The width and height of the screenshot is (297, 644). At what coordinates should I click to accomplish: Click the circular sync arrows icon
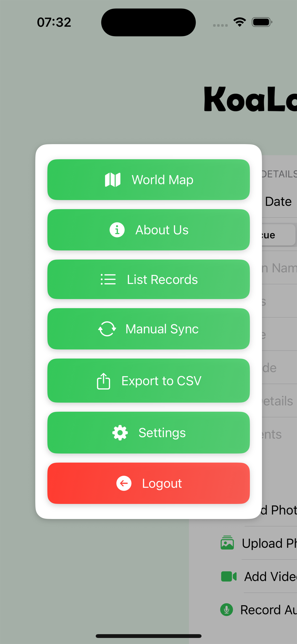point(107,329)
